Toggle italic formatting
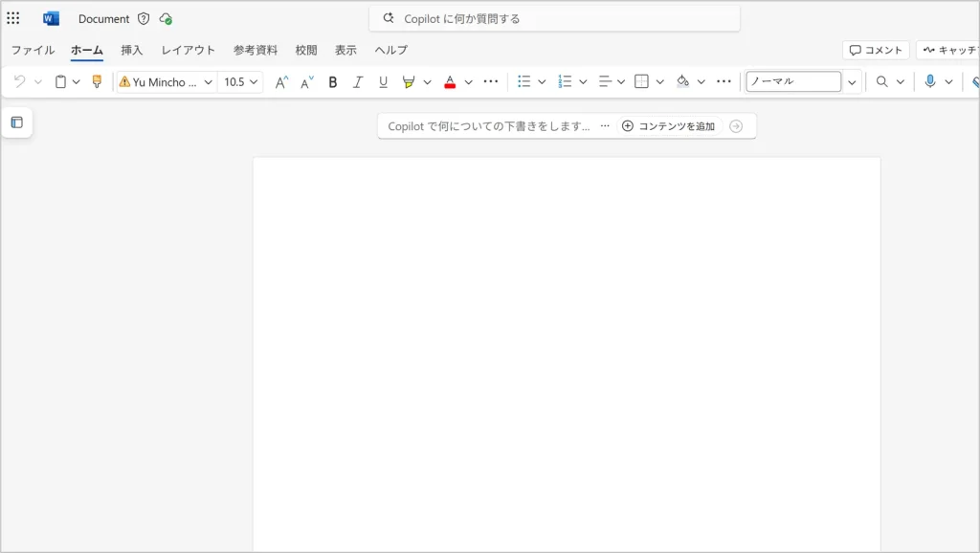The width and height of the screenshot is (980, 553). [358, 82]
